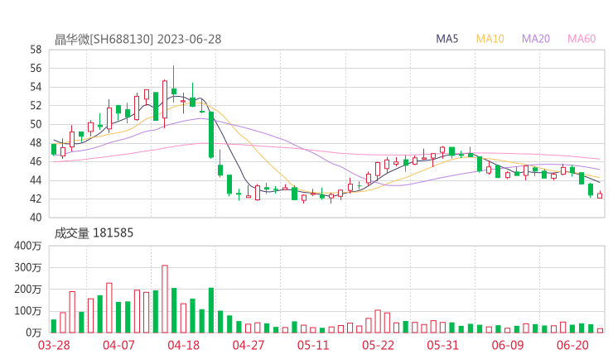Click the 58 price axis value
The height and width of the screenshot is (364, 613).
click(36, 50)
